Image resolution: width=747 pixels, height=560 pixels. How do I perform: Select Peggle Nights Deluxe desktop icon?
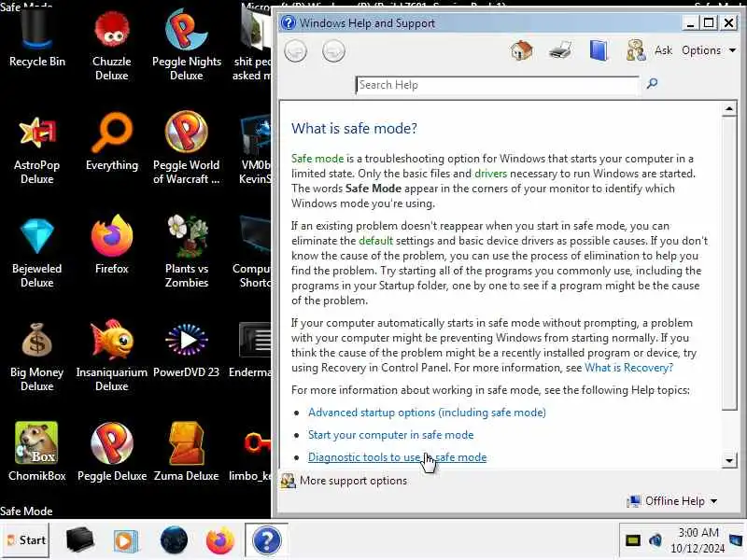[x=186, y=46]
